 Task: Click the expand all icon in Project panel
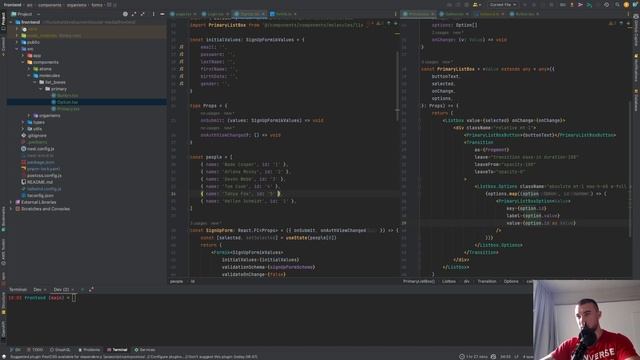tap(134, 14)
